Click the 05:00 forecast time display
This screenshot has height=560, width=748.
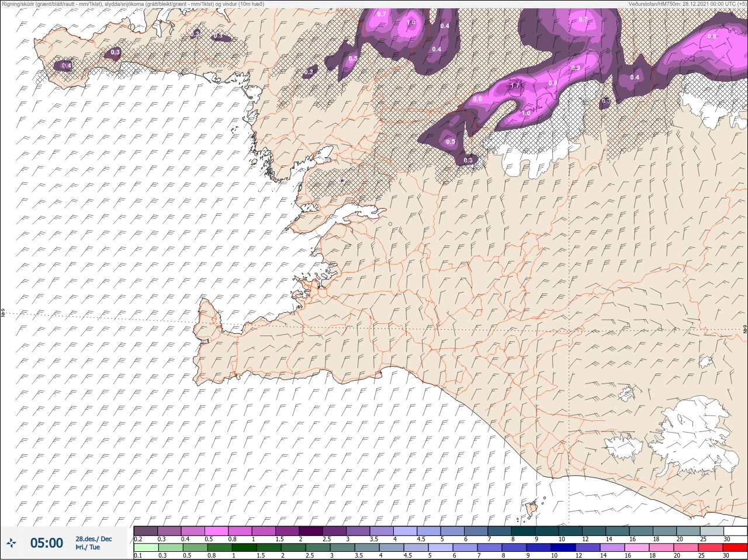(x=47, y=543)
